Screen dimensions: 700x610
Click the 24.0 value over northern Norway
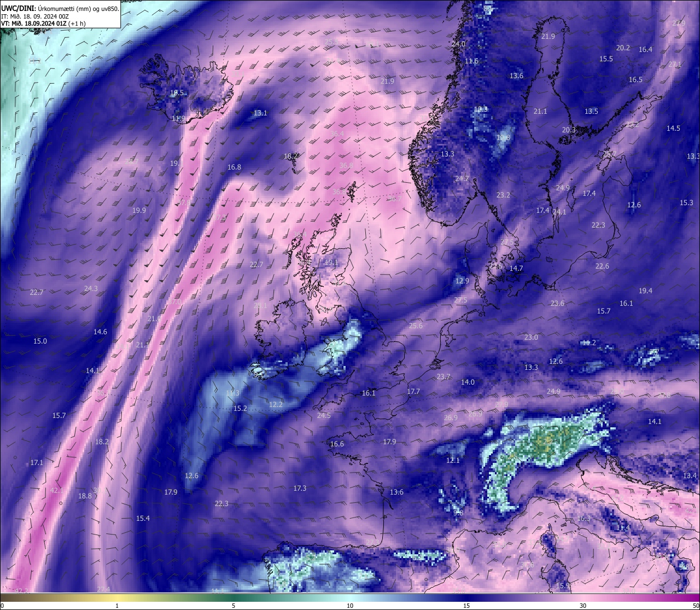point(458,44)
